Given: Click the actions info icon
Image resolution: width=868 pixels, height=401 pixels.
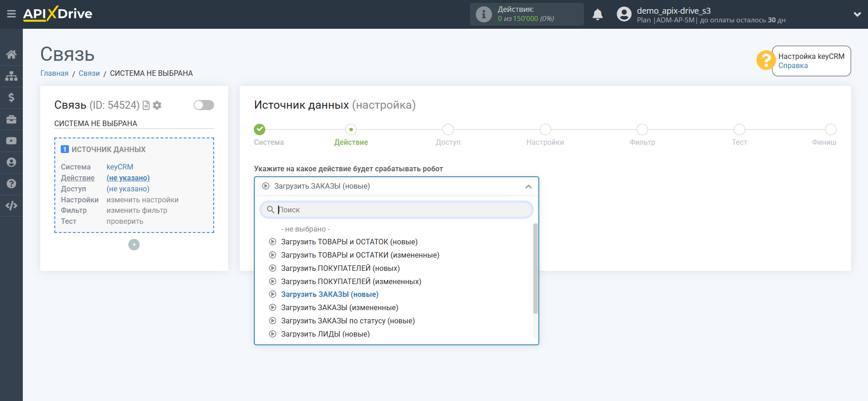Looking at the screenshot, I should point(484,14).
